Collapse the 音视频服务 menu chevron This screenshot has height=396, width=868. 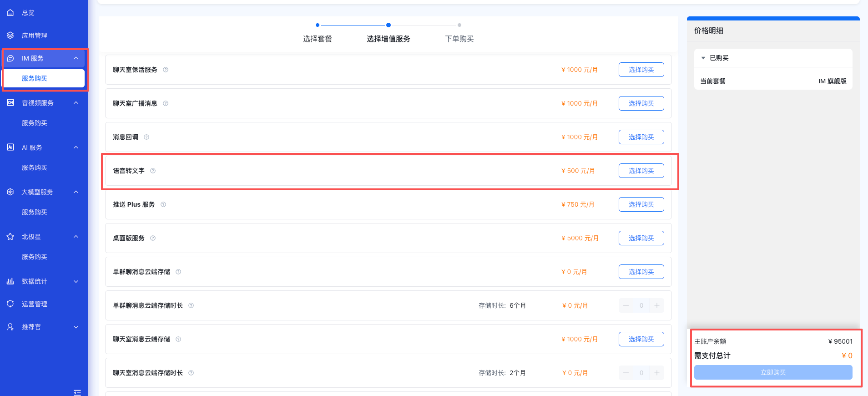(x=76, y=103)
